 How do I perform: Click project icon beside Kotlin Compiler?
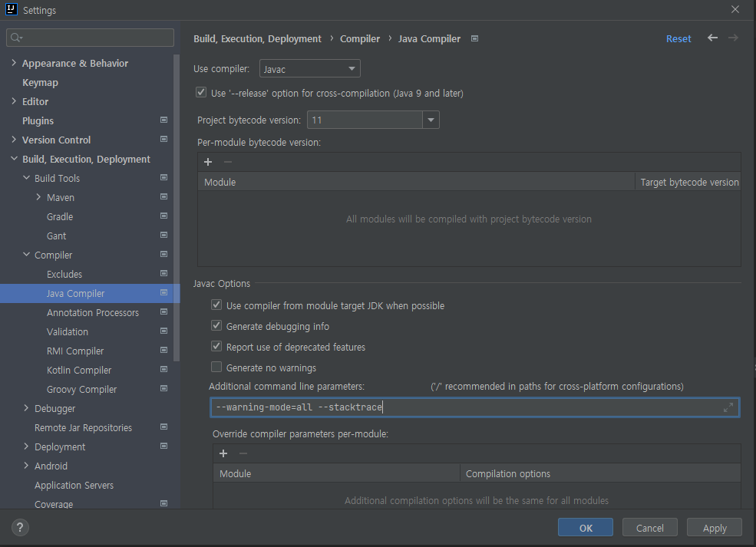164,369
